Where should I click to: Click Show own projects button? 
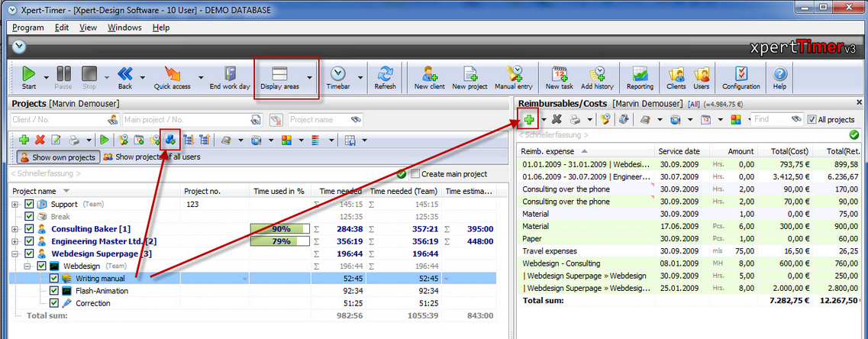point(58,157)
